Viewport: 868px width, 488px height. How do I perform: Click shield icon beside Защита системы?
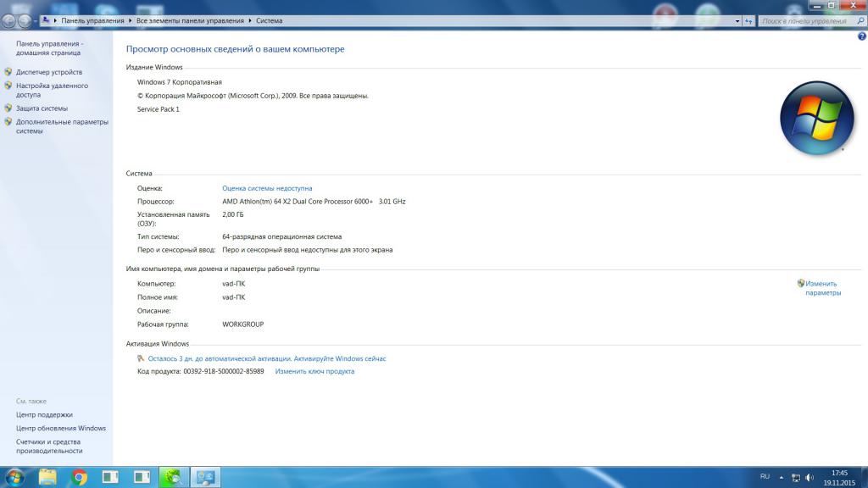click(x=8, y=108)
